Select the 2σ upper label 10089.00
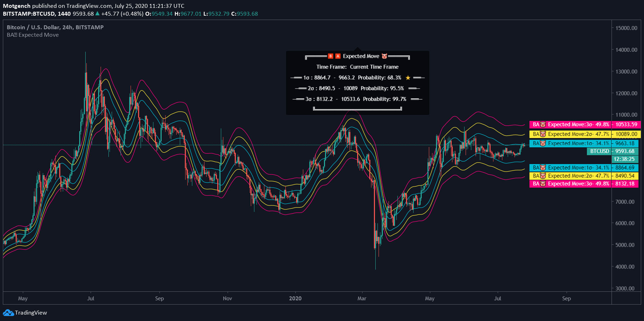 coord(585,134)
